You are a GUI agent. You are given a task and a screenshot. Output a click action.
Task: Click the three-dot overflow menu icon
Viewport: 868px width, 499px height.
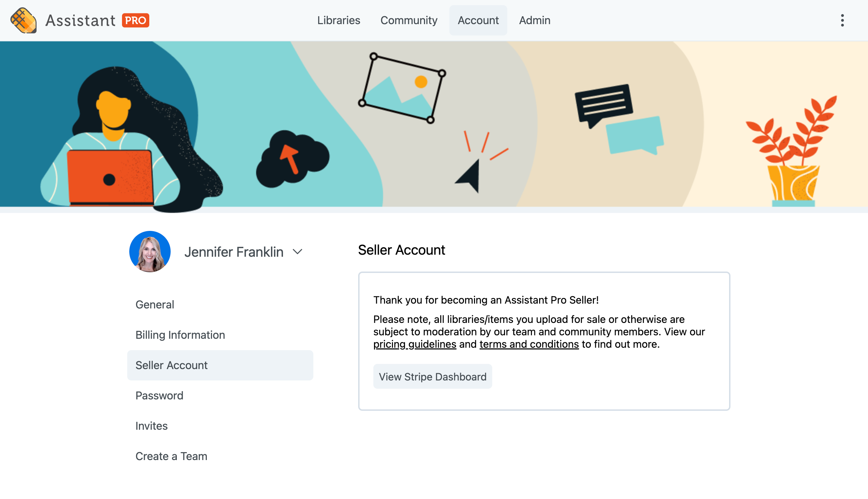tap(842, 20)
